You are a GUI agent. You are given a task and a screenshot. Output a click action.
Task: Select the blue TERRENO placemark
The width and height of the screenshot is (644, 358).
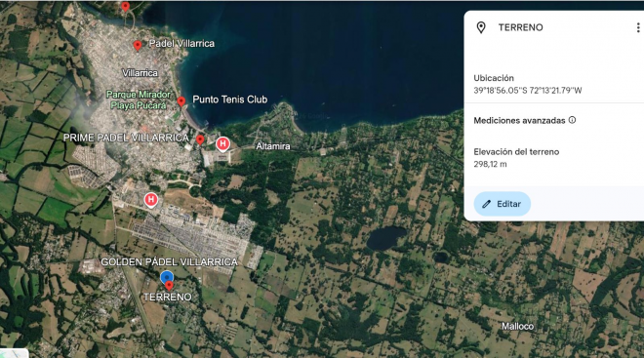[166, 276]
